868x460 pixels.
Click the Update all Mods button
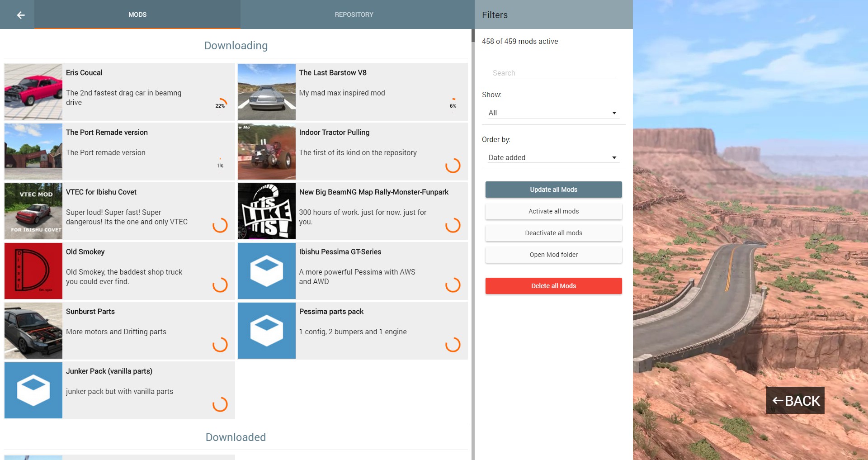point(553,190)
